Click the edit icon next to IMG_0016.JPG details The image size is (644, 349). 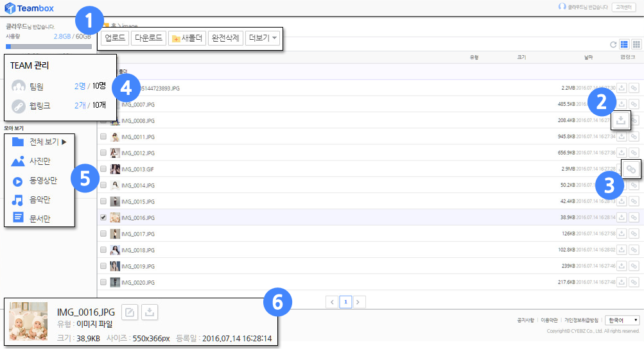click(x=130, y=312)
